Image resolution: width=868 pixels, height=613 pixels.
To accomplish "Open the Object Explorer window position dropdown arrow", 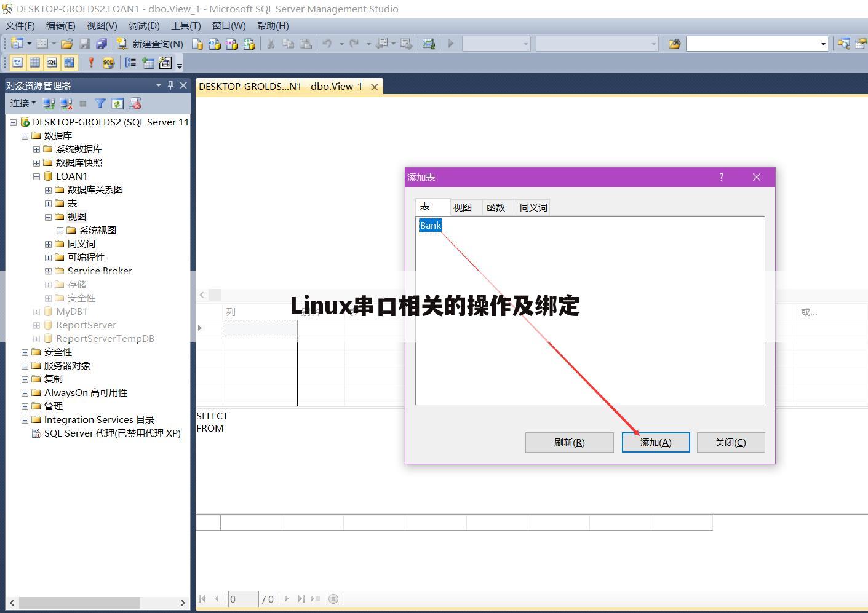I will (159, 85).
